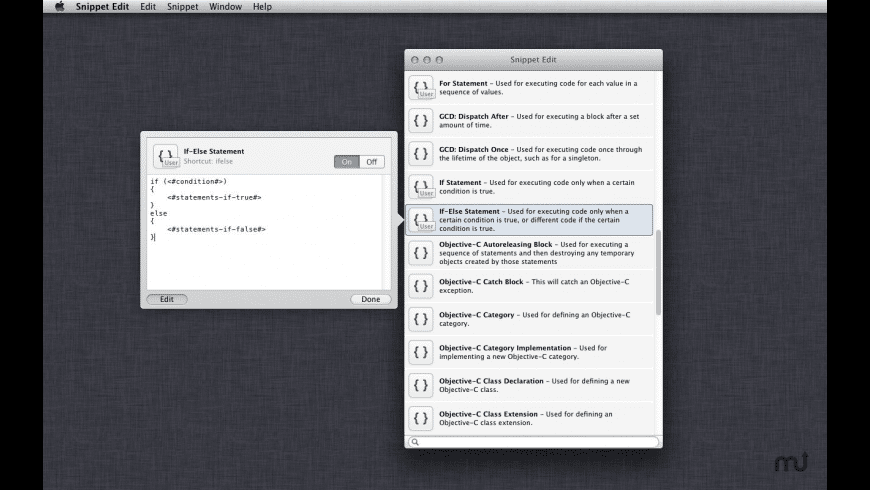This screenshot has width=870, height=490.
Task: Select the 'Objective-C Category Implementation' row text
Action: (x=523, y=352)
